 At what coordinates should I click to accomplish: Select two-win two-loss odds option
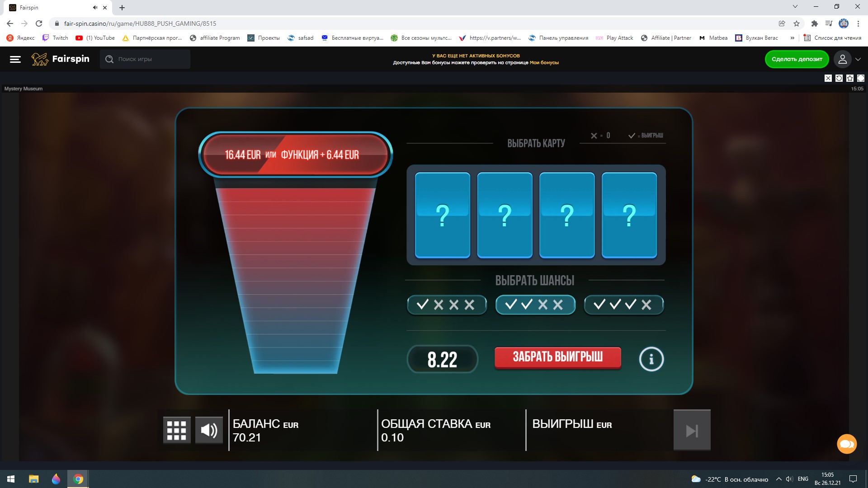(x=535, y=305)
